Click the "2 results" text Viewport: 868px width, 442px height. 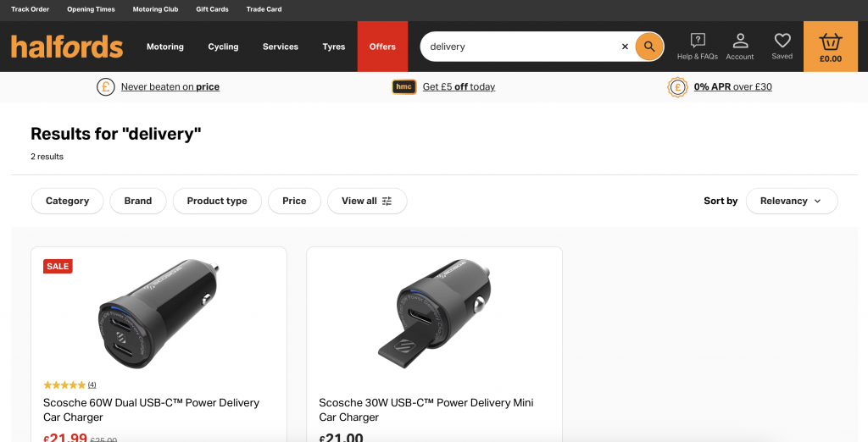click(x=47, y=157)
